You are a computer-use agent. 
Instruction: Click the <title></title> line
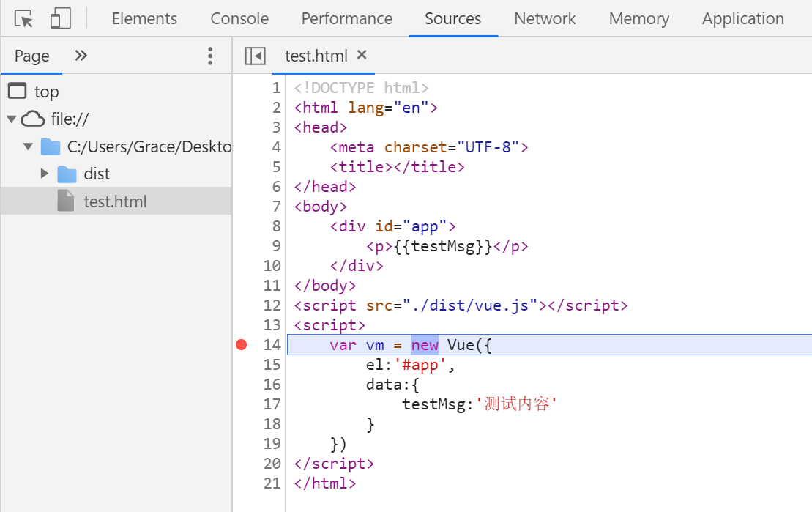[398, 167]
